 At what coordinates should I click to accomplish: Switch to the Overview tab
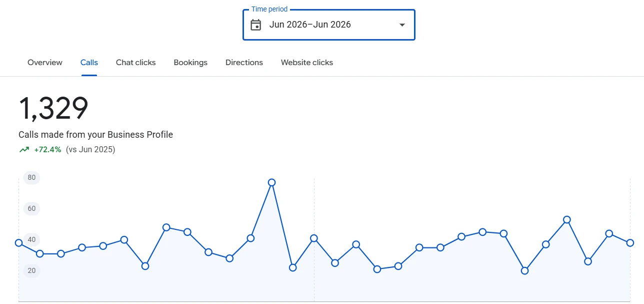tap(45, 63)
